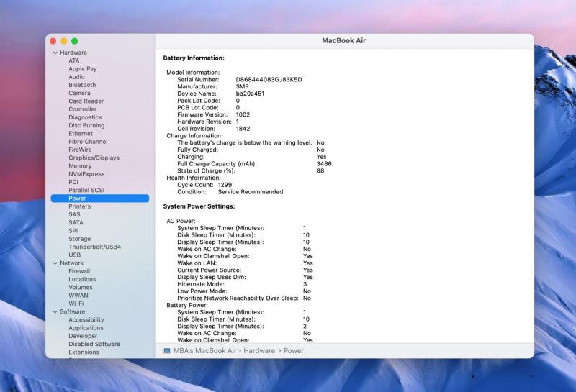Collapse the Hardware section chevron
The height and width of the screenshot is (392, 576).
(55, 53)
